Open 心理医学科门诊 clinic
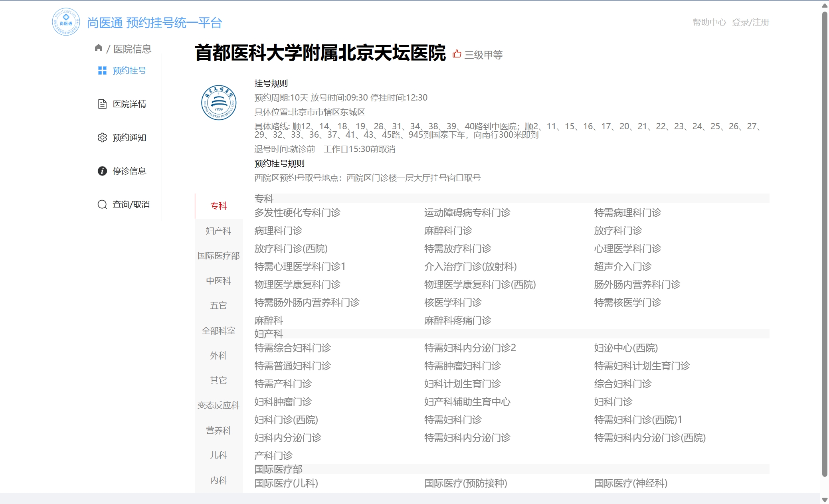 coord(627,249)
